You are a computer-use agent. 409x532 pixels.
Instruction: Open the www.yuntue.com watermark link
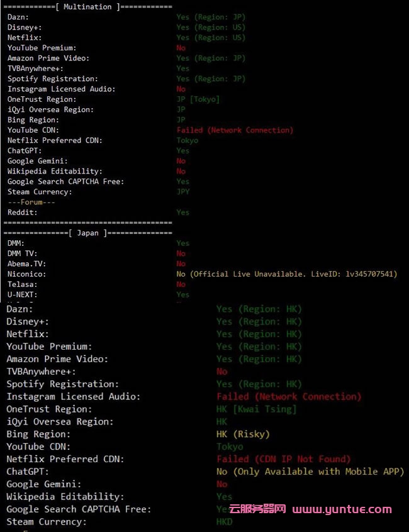coord(342,509)
